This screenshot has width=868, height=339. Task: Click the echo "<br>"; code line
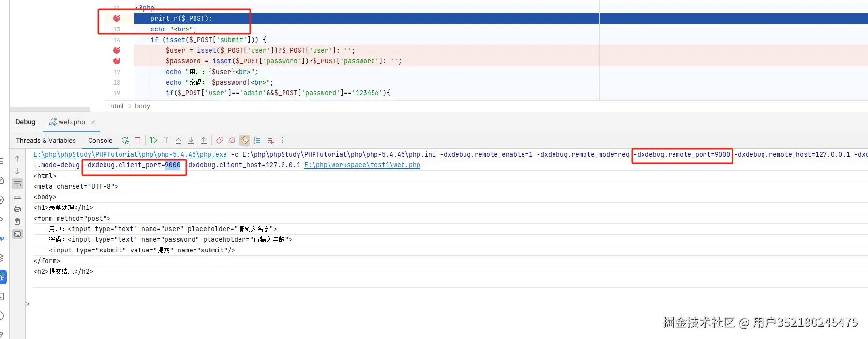[x=173, y=29]
